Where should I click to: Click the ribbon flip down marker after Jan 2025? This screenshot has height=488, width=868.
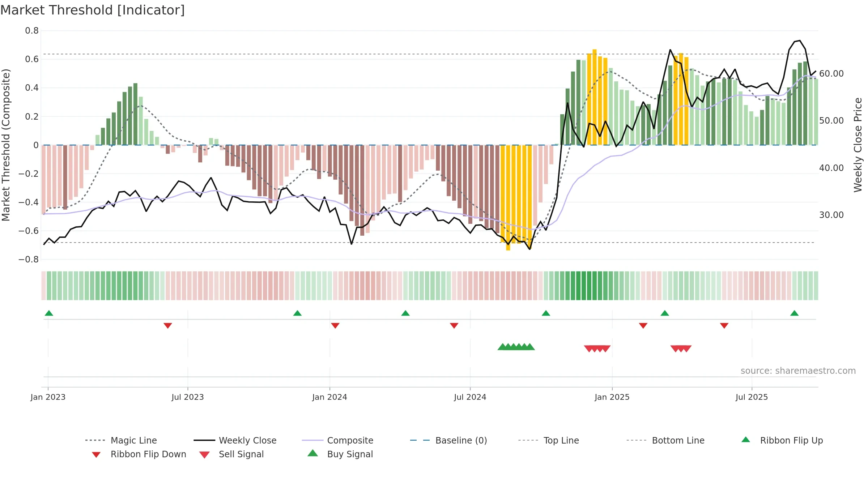pyautogui.click(x=643, y=326)
